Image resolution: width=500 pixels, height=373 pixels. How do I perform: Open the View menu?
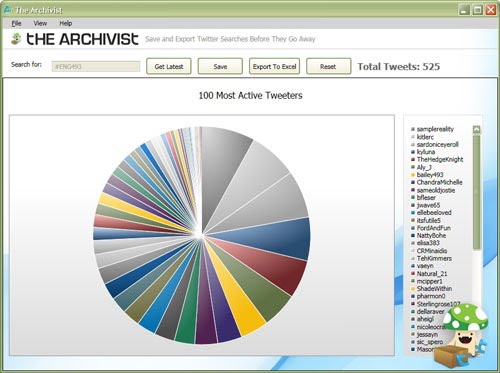tap(40, 23)
